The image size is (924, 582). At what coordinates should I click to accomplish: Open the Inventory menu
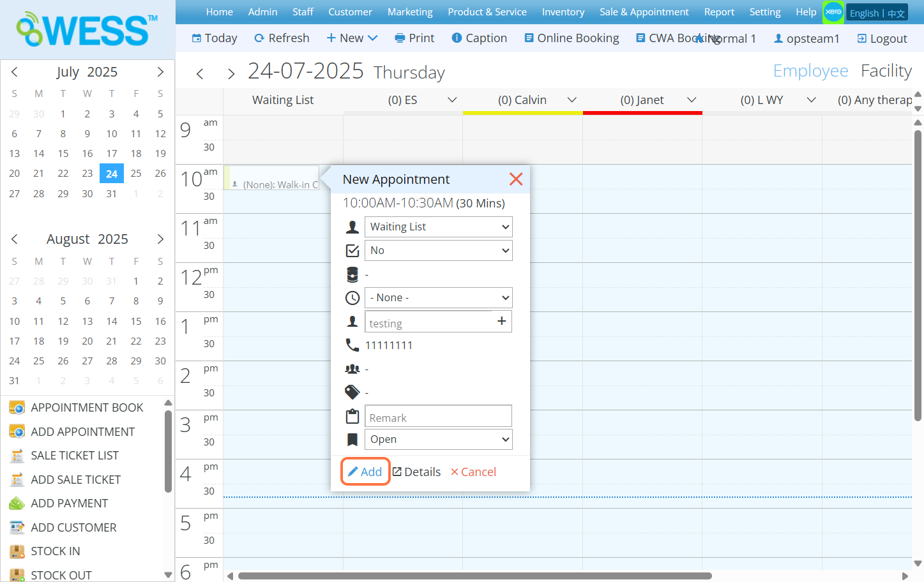(x=563, y=12)
